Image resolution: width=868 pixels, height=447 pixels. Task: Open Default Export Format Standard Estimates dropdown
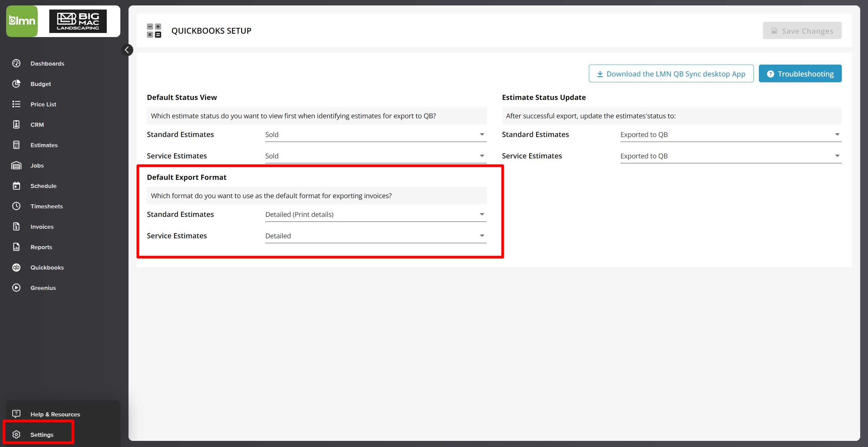[x=376, y=214]
